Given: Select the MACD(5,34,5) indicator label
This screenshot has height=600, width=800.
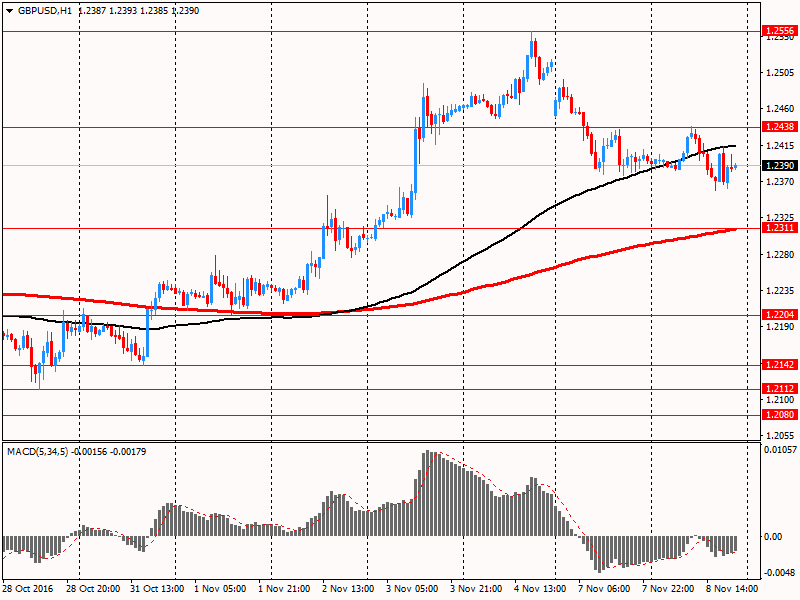Looking at the screenshot, I should click(x=37, y=452).
